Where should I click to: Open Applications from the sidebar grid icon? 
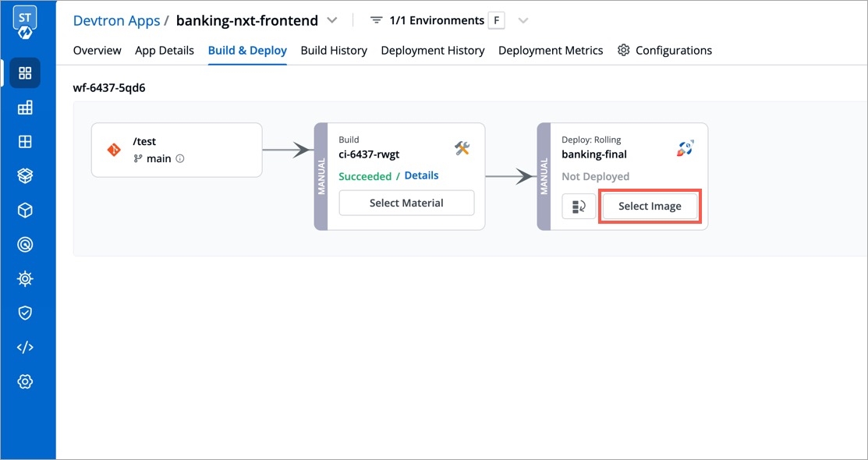(x=25, y=73)
